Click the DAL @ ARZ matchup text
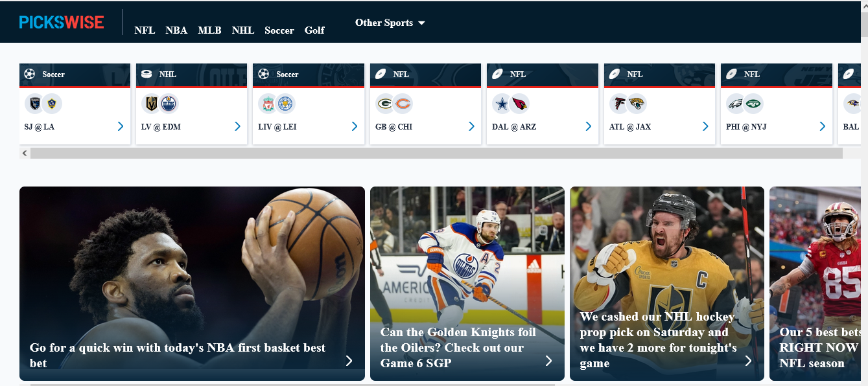Image resolution: width=868 pixels, height=386 pixels. (x=514, y=127)
